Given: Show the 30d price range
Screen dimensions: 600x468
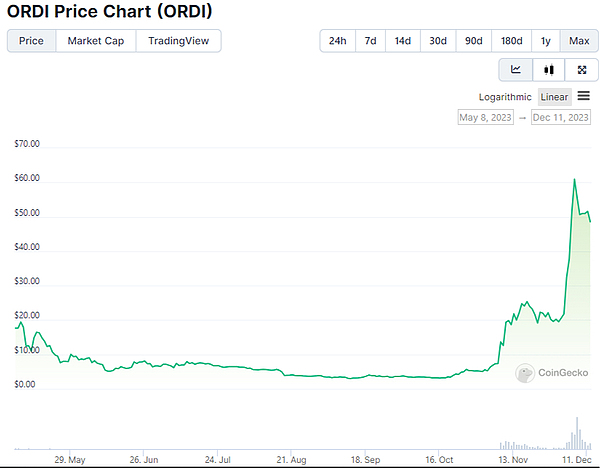Looking at the screenshot, I should pos(438,41).
